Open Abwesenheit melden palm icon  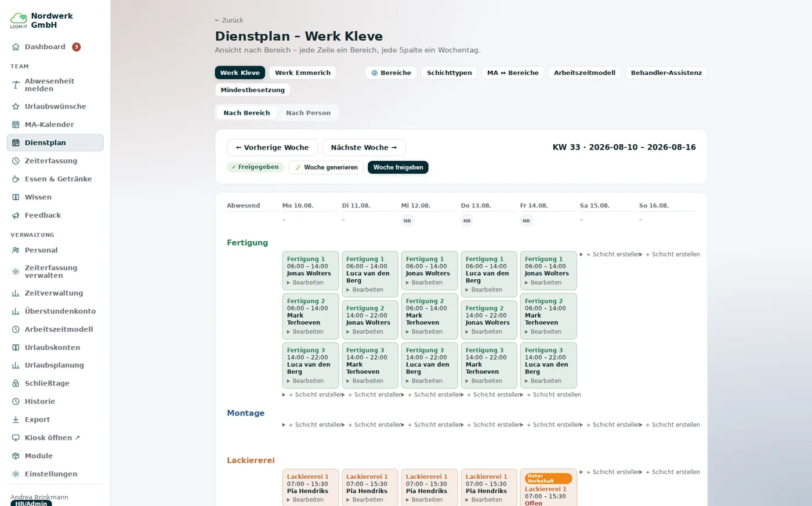coord(16,85)
